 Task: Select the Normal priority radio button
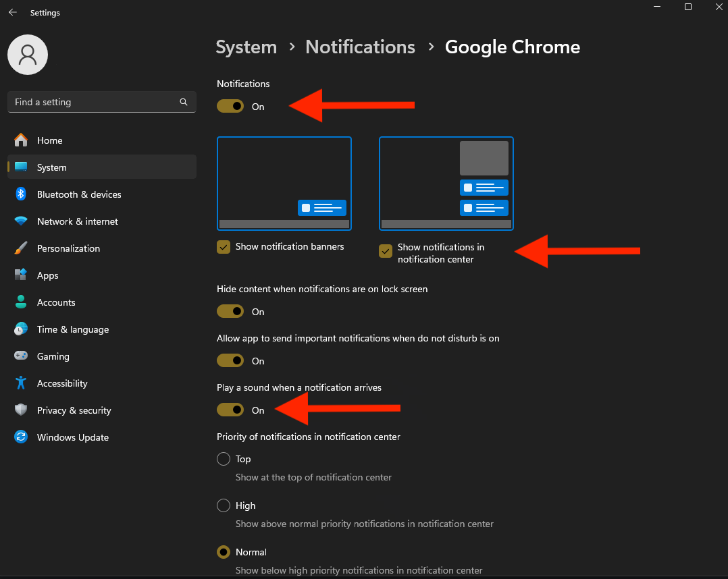(x=224, y=552)
